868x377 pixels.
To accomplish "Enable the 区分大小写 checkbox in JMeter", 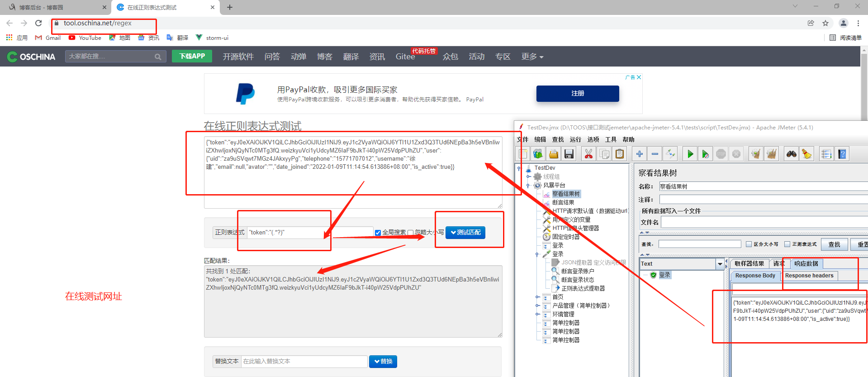I will [x=749, y=244].
